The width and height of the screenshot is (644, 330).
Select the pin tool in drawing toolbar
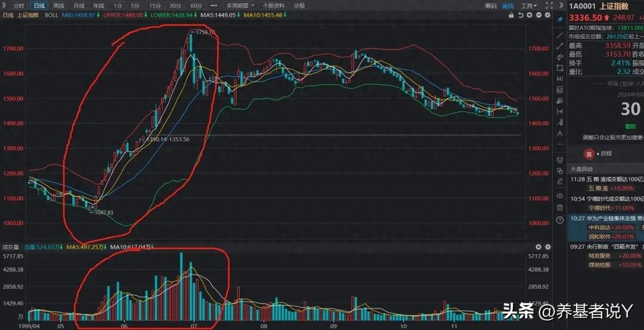point(559,20)
